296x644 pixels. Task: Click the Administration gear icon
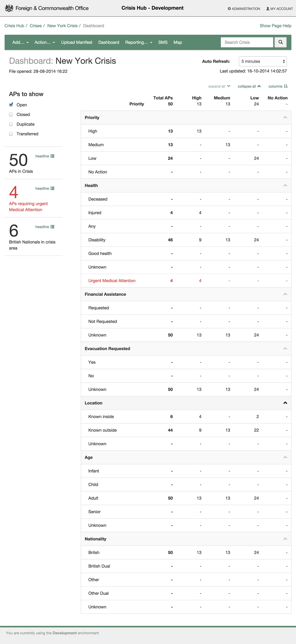[x=229, y=9]
